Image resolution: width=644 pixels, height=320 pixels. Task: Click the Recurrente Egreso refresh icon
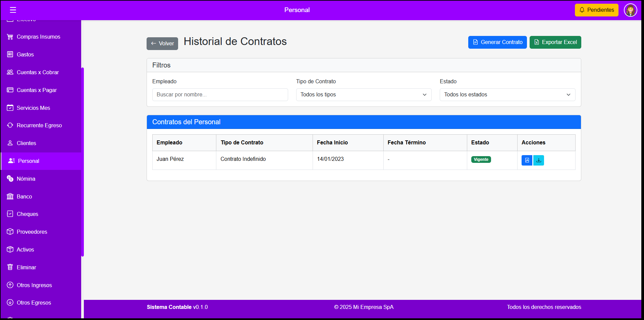click(x=10, y=125)
